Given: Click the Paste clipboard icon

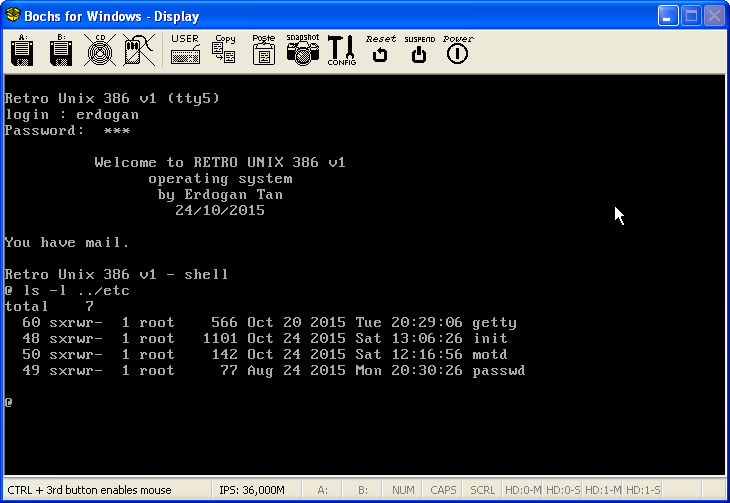Looking at the screenshot, I should [x=264, y=50].
